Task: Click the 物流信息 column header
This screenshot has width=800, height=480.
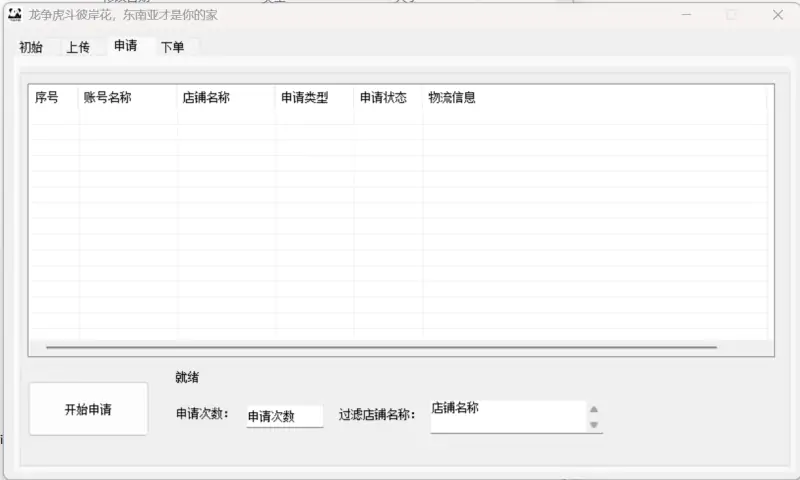Action: [x=452, y=98]
